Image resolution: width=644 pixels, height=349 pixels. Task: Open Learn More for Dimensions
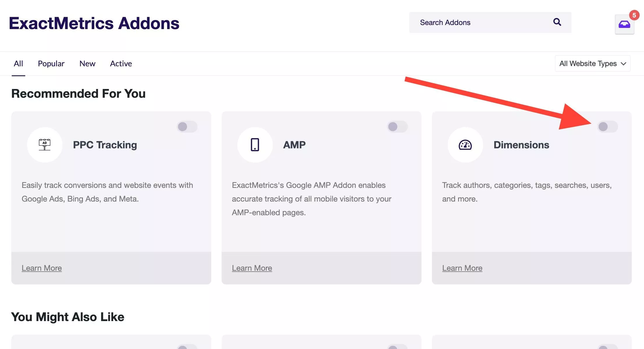coord(462,268)
